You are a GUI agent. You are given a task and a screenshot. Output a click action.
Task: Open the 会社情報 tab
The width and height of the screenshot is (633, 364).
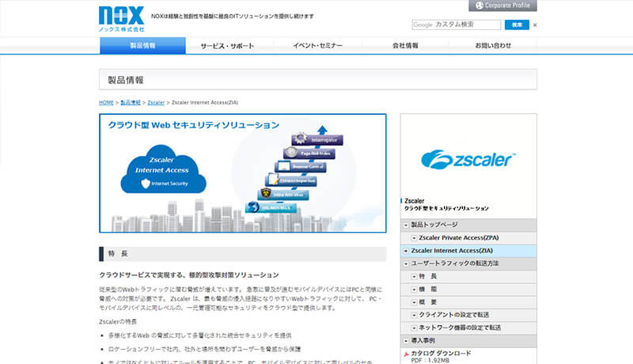(405, 46)
